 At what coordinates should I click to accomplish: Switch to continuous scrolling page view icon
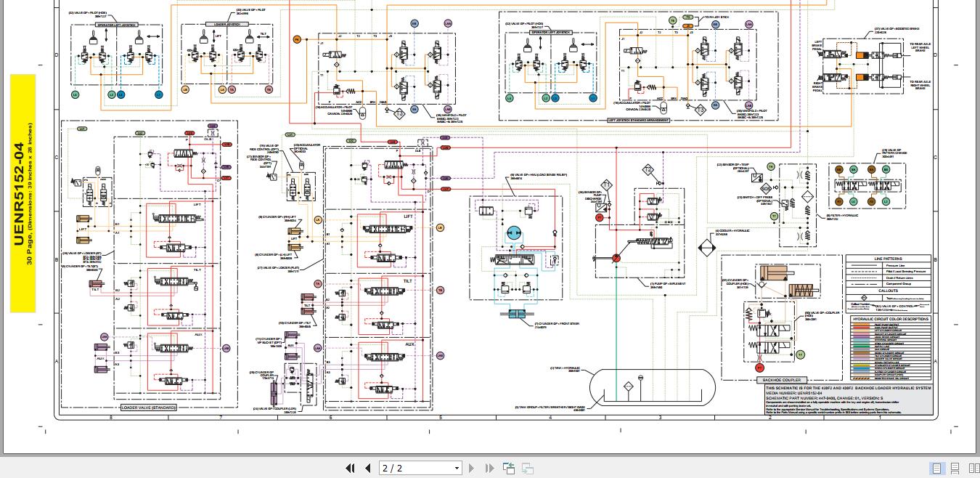click(x=955, y=469)
